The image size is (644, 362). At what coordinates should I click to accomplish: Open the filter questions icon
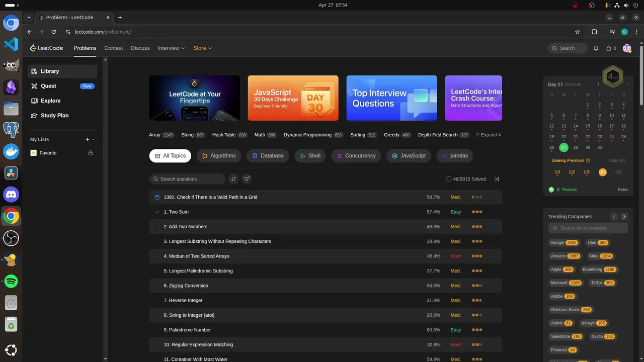[x=247, y=179]
